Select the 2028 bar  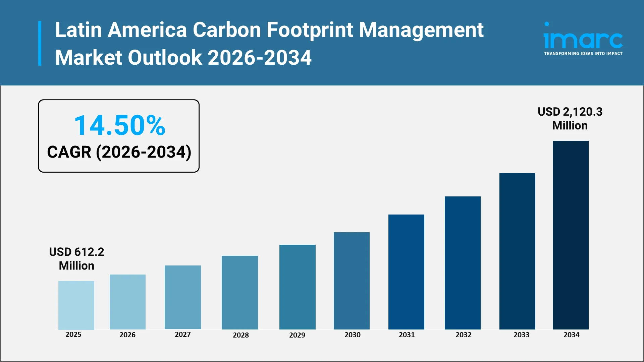[x=239, y=292]
